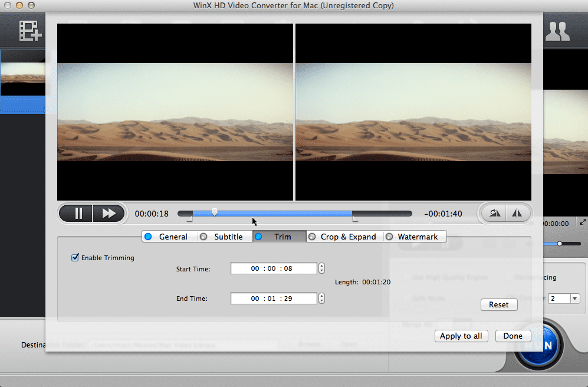This screenshot has height=387, width=588.
Task: Increment the Start Time with its stepper
Action: tap(321, 265)
